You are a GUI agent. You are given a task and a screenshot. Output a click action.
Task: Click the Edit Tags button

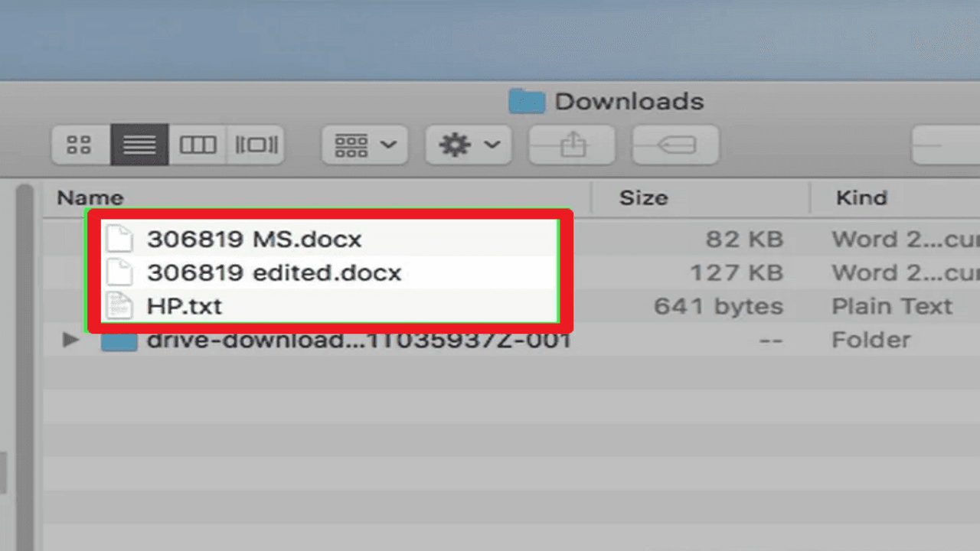[x=675, y=145]
